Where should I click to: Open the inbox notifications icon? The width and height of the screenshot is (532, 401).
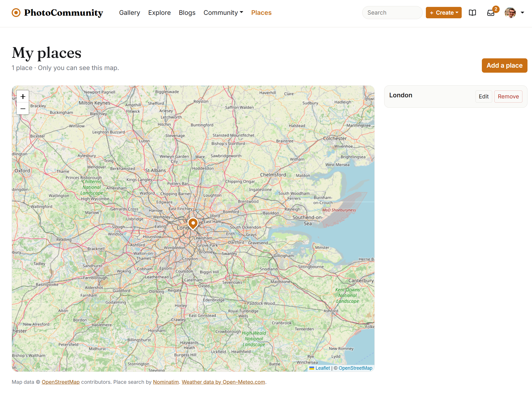tap(491, 13)
